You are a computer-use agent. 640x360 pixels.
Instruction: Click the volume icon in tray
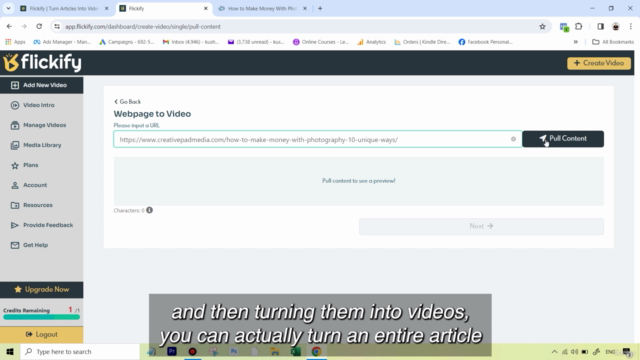[575, 352]
